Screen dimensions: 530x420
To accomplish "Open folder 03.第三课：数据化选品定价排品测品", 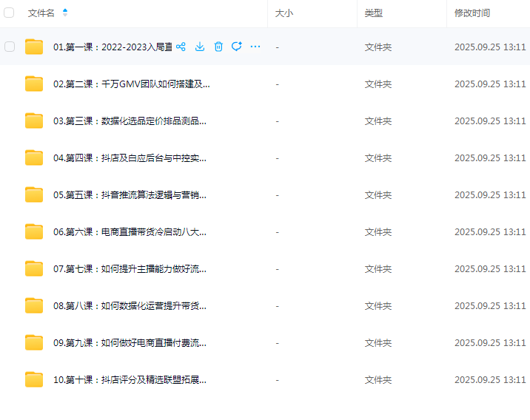I will pos(130,121).
